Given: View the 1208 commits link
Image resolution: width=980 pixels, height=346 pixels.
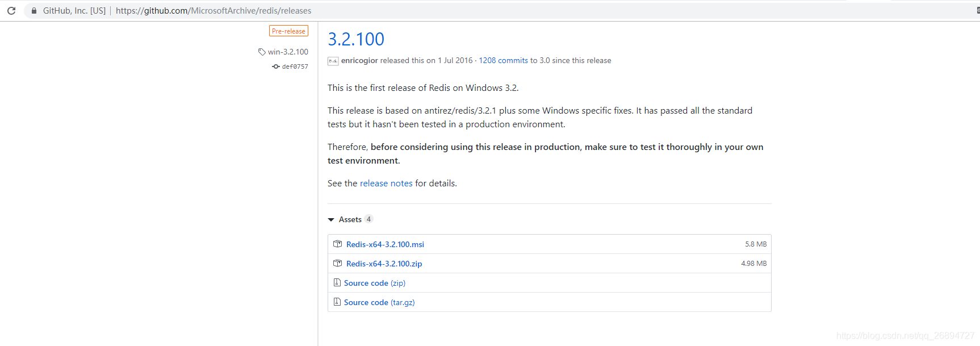Looking at the screenshot, I should click(x=504, y=60).
